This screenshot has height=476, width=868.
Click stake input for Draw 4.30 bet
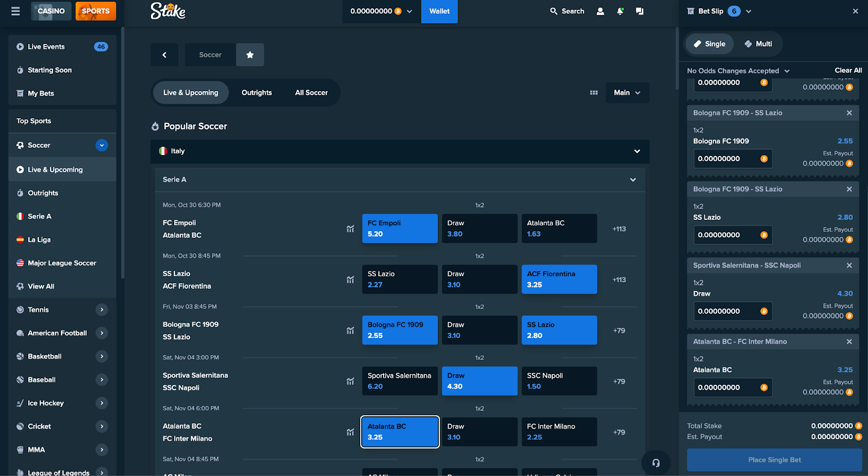coord(732,311)
